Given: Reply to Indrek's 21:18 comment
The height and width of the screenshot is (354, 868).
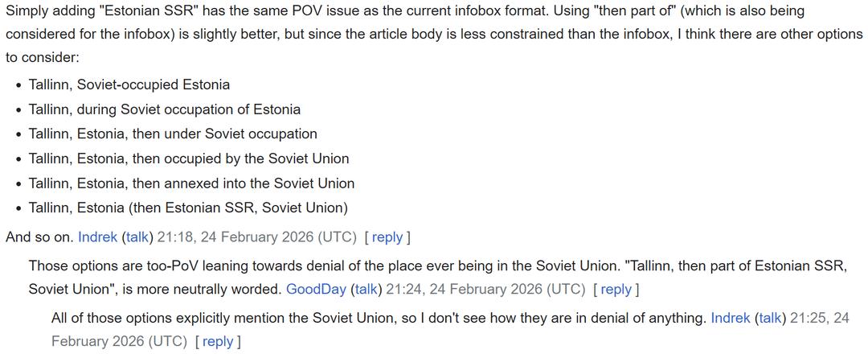Looking at the screenshot, I should (387, 237).
